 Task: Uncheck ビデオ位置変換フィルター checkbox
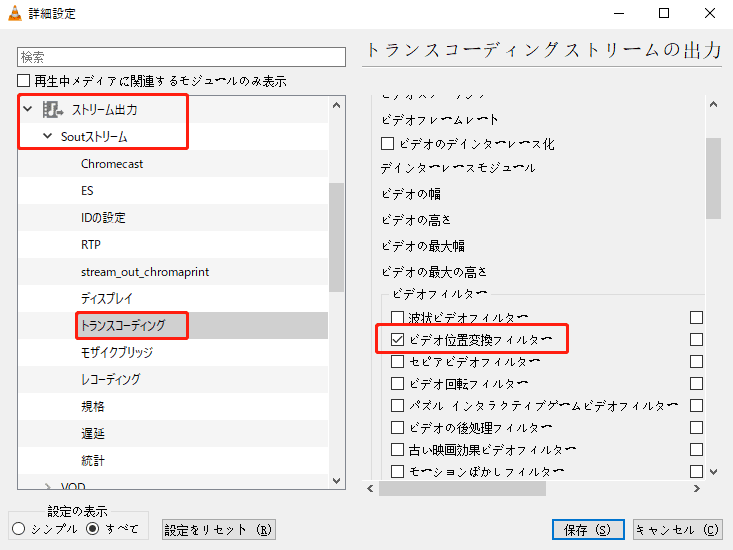click(x=397, y=340)
